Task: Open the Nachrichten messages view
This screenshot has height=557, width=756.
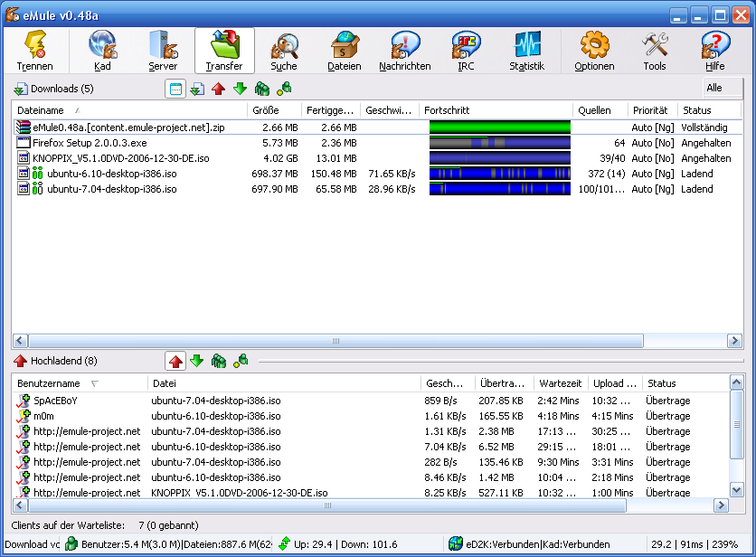Action: tap(405, 51)
